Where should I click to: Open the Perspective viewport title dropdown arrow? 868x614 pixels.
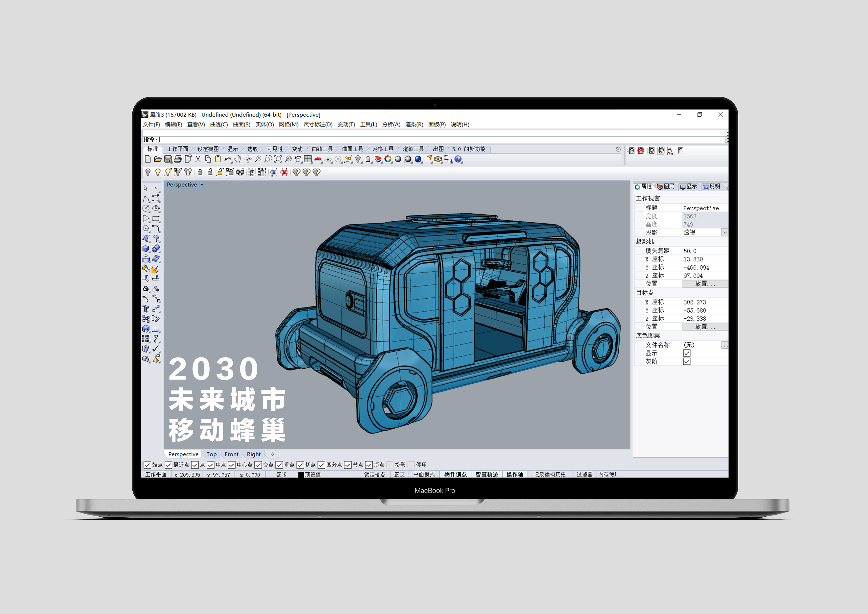[x=201, y=185]
